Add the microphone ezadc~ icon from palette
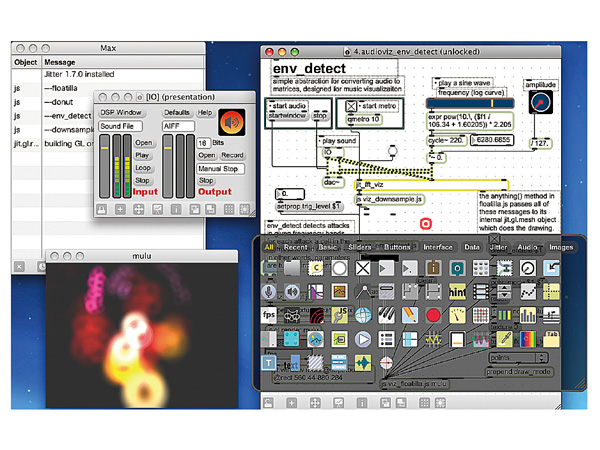 269,292
